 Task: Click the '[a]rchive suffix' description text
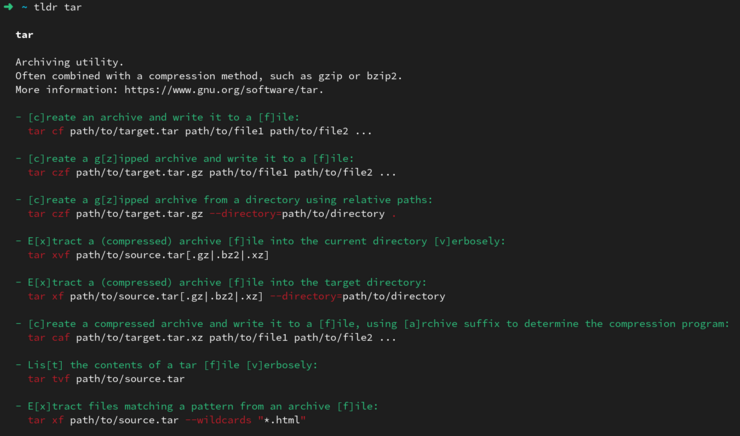pos(451,324)
